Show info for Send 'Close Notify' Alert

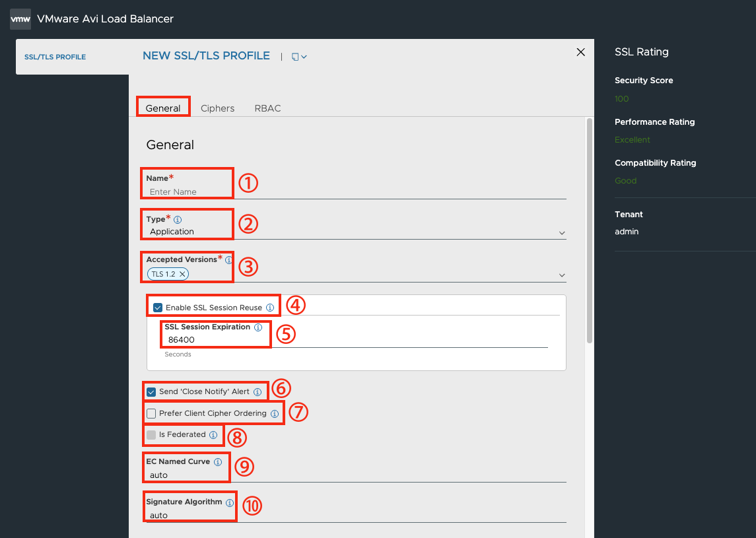point(258,392)
